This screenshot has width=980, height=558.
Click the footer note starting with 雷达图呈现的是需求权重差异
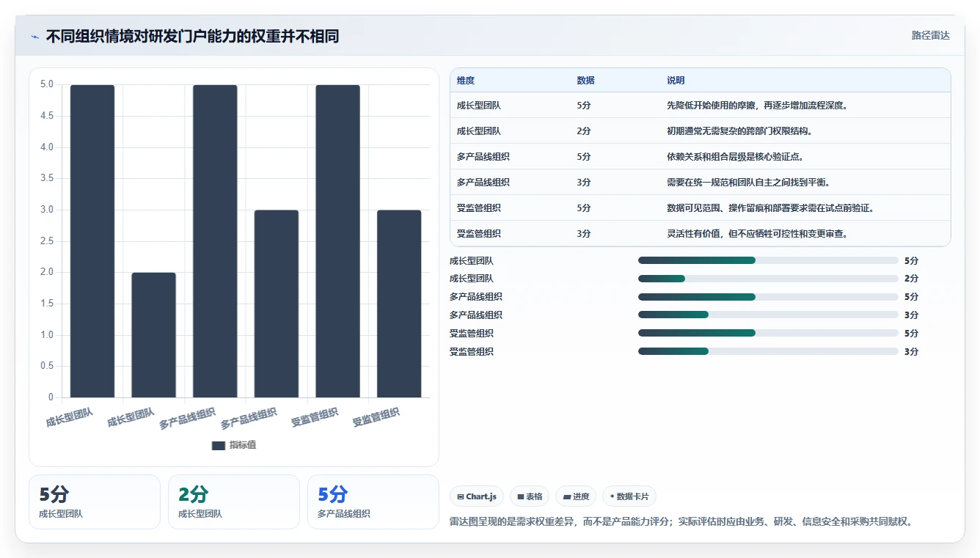tap(681, 522)
